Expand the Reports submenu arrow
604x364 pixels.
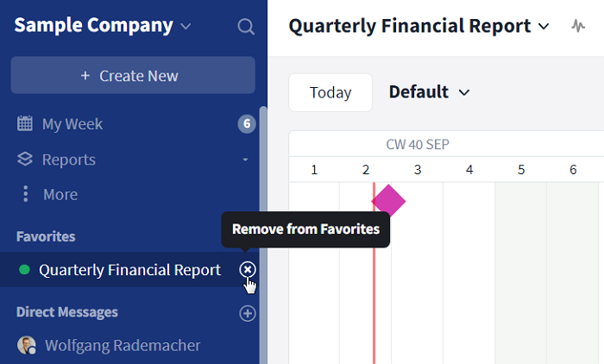click(x=245, y=160)
